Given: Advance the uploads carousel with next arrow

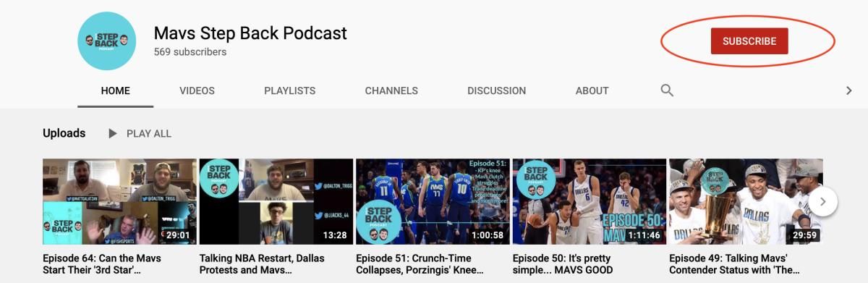Looking at the screenshot, I should click(x=822, y=201).
